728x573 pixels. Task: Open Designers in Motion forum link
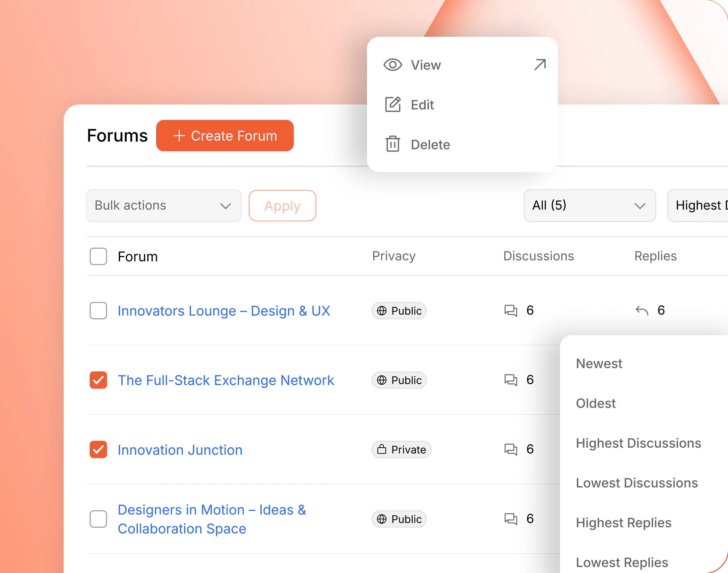click(212, 519)
